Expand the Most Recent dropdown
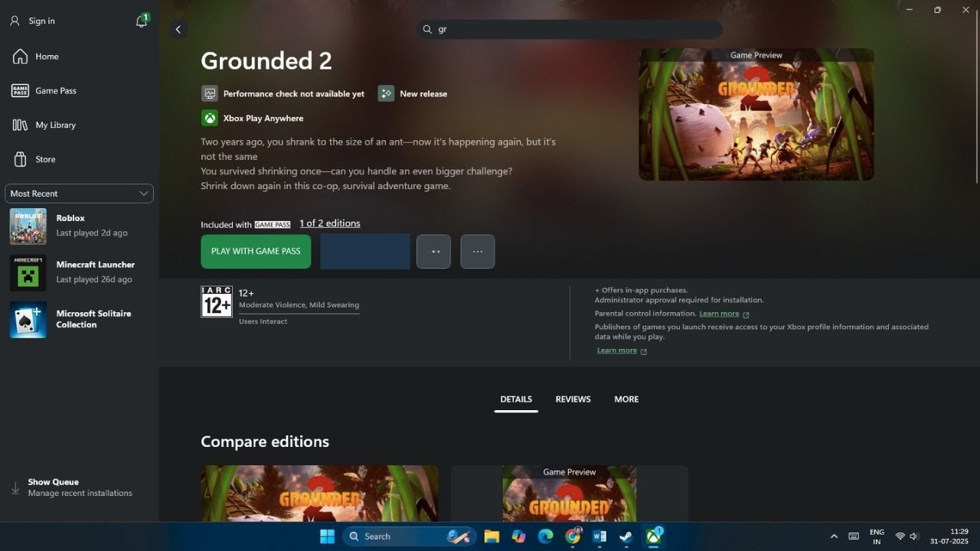The width and height of the screenshot is (980, 551). pyautogui.click(x=79, y=194)
